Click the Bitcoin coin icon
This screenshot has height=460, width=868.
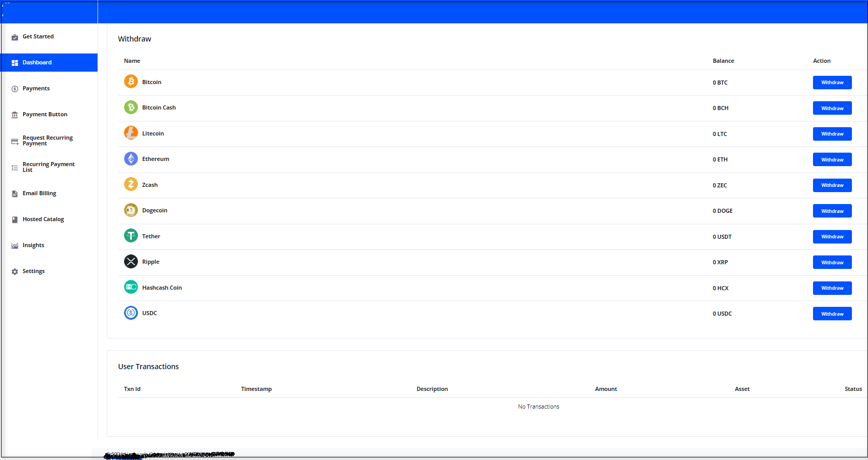coord(131,82)
